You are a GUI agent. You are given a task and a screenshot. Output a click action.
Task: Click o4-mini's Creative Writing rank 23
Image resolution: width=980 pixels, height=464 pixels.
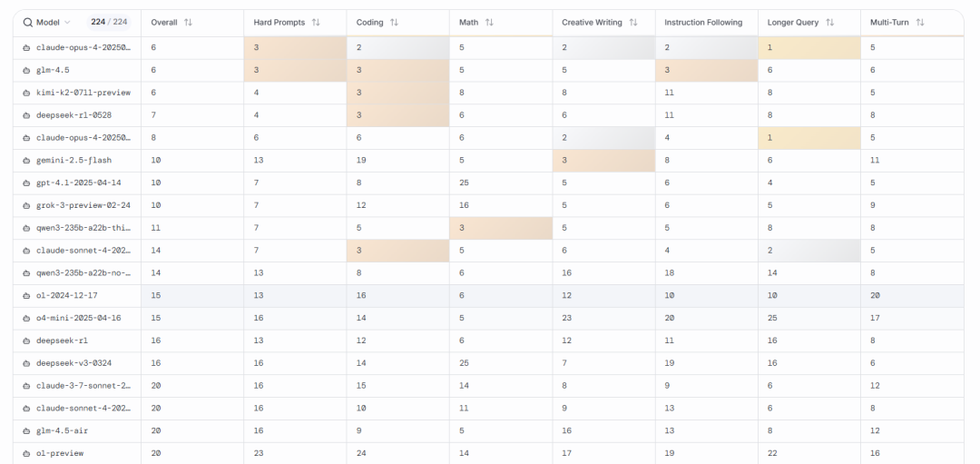pos(567,318)
